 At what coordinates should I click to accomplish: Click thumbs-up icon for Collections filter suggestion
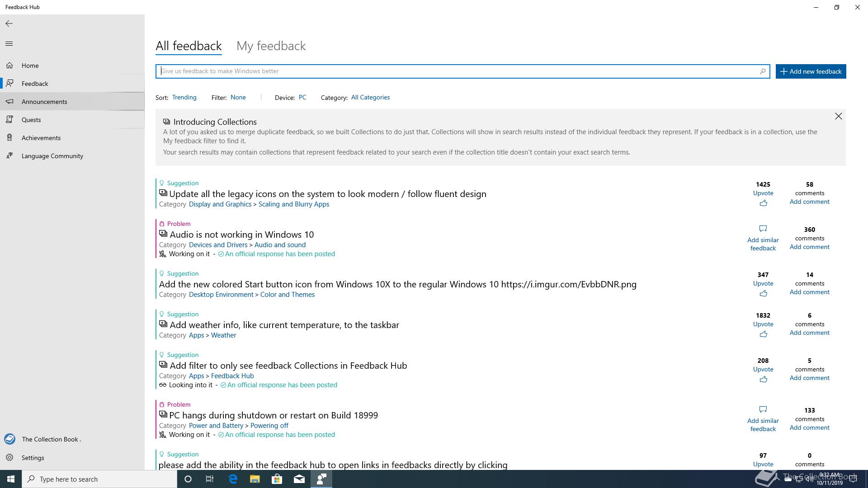coord(763,380)
